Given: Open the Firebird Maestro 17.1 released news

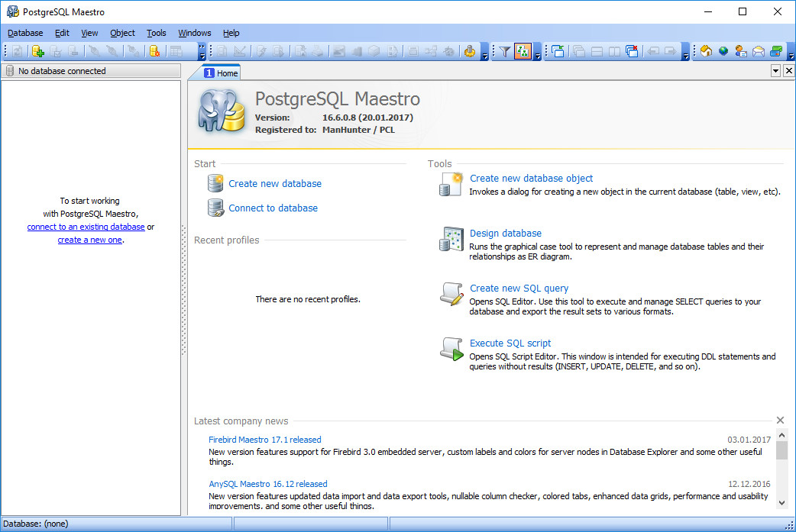Looking at the screenshot, I should [x=264, y=440].
